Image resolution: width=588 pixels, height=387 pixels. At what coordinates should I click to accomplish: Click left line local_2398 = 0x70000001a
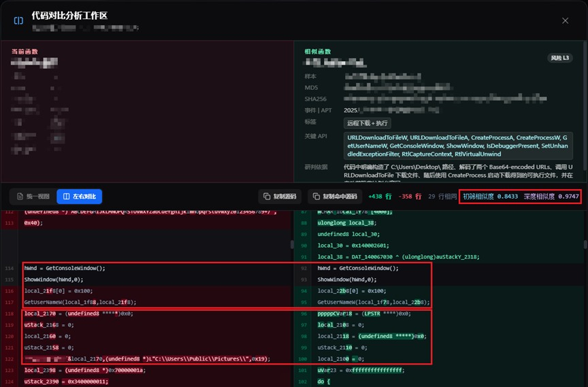85,370
